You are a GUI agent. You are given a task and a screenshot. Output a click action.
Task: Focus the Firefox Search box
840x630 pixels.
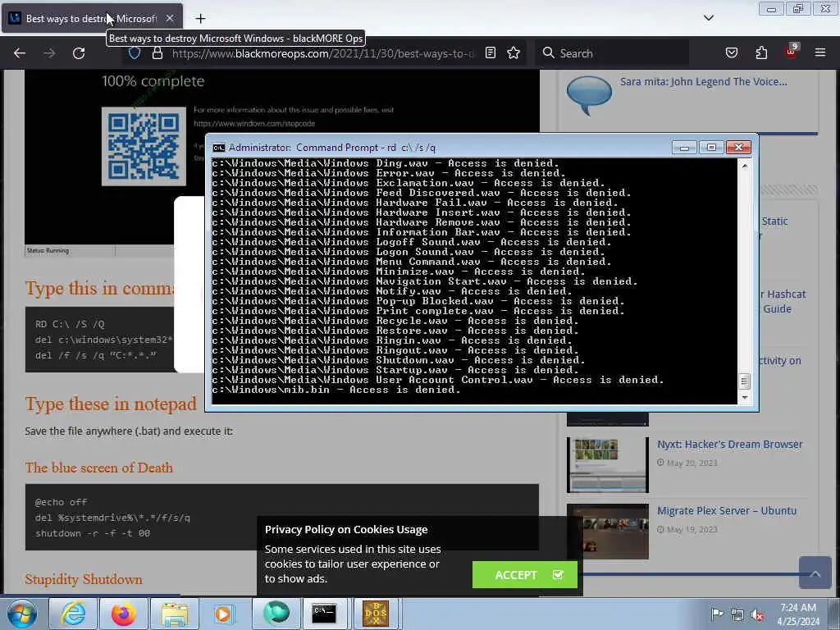coord(612,53)
